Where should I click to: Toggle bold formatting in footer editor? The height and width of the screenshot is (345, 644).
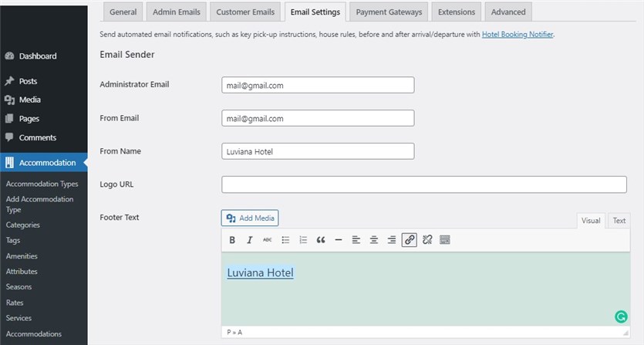click(x=232, y=240)
